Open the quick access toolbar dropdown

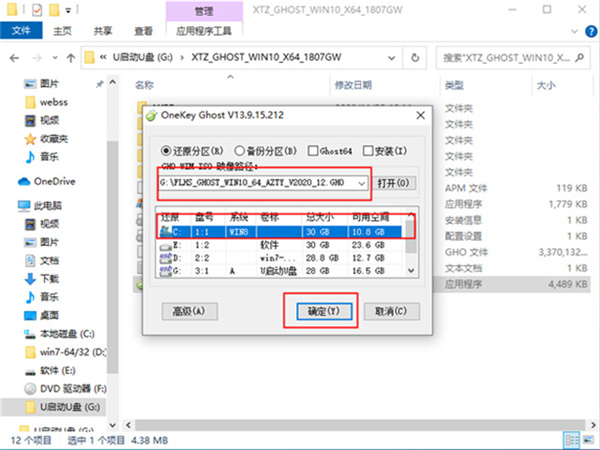[68, 10]
